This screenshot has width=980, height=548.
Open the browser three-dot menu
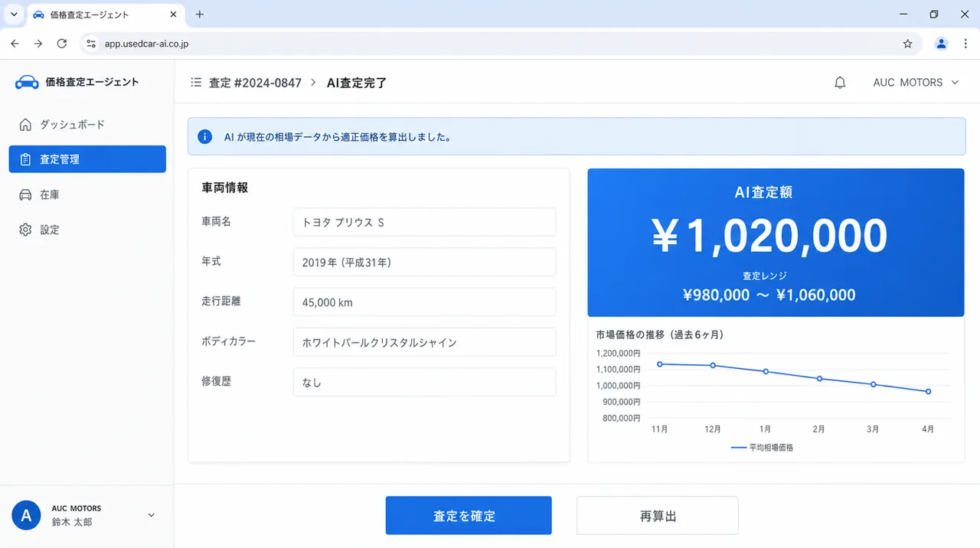[x=965, y=44]
